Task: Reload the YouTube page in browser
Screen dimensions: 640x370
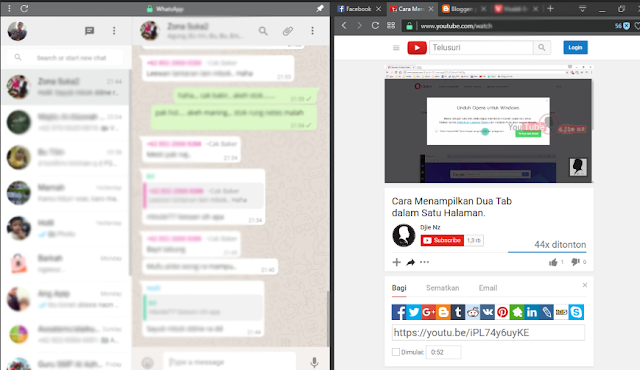Action: pyautogui.click(x=375, y=26)
